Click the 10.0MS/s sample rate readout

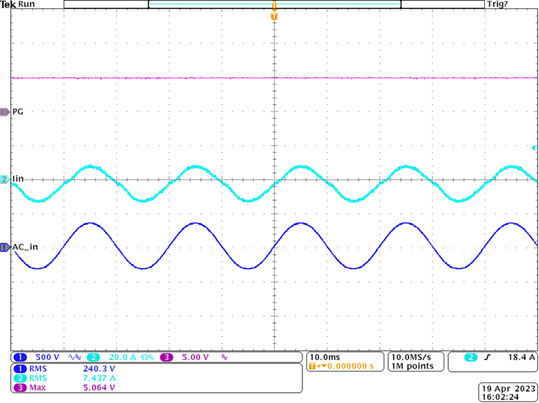pos(411,357)
